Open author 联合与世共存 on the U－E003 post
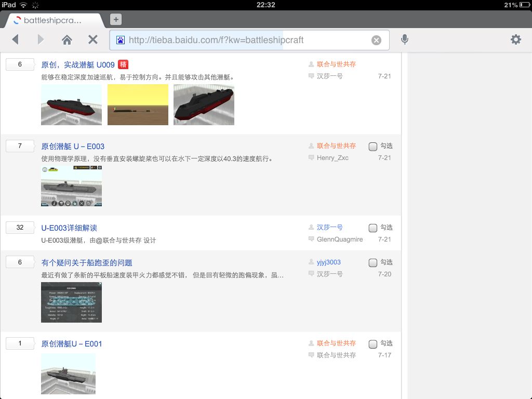The height and width of the screenshot is (399, 532). click(x=336, y=145)
